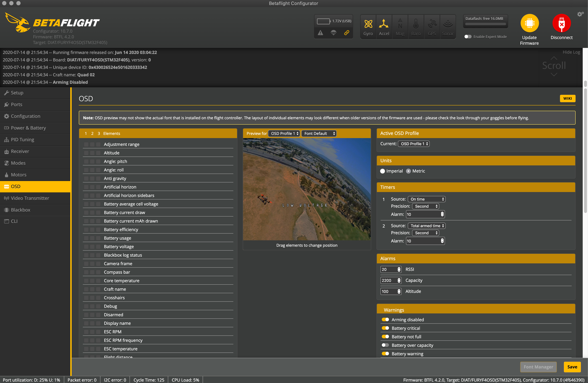Go to the Video Transmitter tab
Image resolution: width=588 pixels, height=383 pixels.
pos(30,198)
